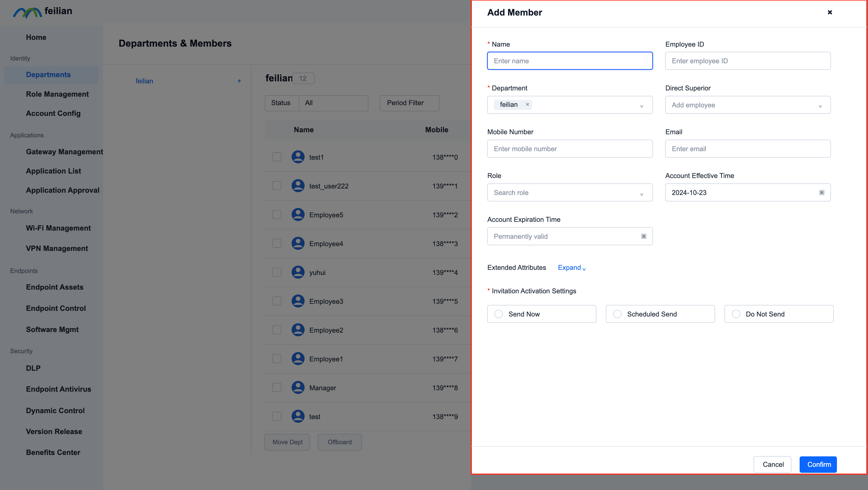Focus the Enter employee ID field
The height and width of the screenshot is (490, 868).
pos(748,61)
